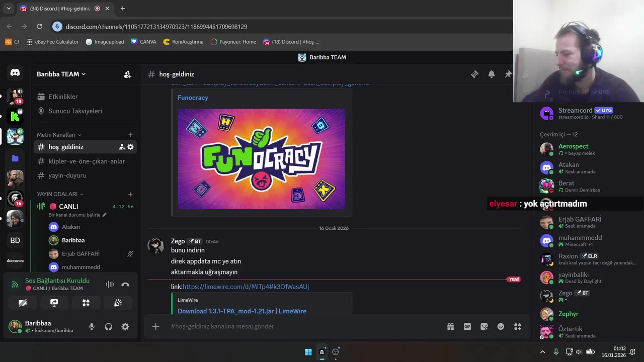The width and height of the screenshot is (644, 362).
Task: Create invite icon on hoş-geldiniz channel row
Action: click(x=122, y=147)
